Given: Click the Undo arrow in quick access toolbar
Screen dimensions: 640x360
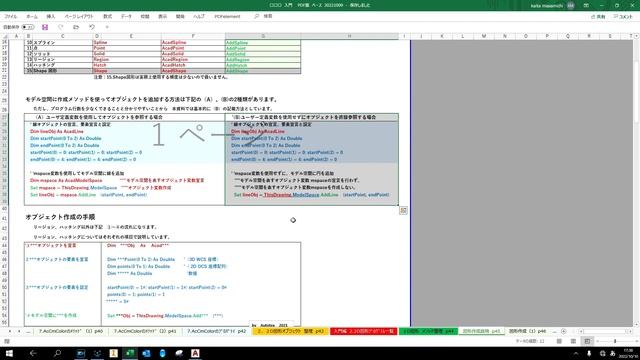Looking at the screenshot, I should point(92,27).
